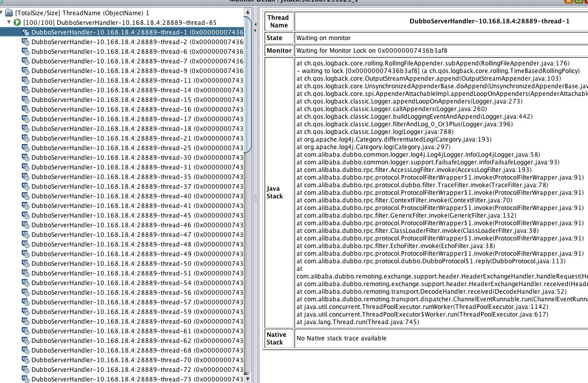The height and width of the screenshot is (383, 588).
Task: Click the thread icon beside thread-6 row
Action: pyautogui.click(x=25, y=51)
